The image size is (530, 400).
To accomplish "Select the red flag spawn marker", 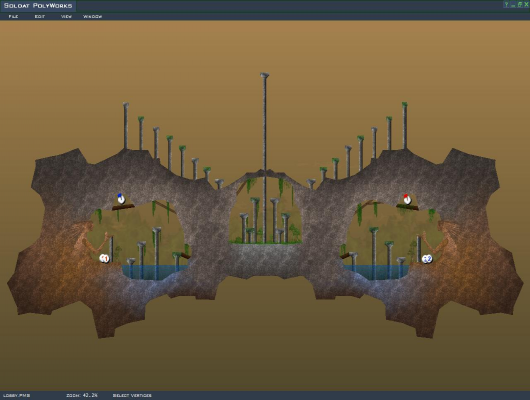I will [407, 199].
